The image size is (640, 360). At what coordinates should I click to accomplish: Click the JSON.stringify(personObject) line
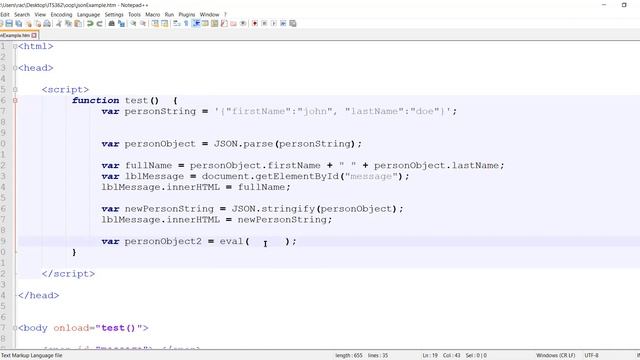[252, 209]
